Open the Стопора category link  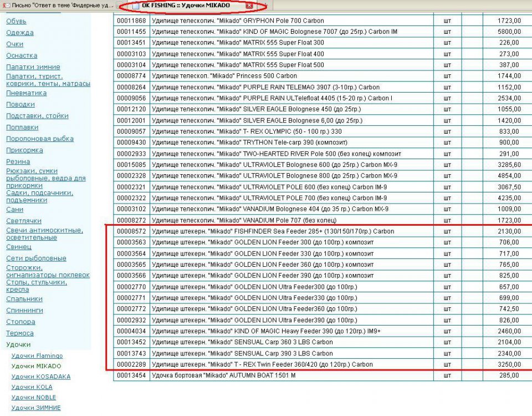[x=21, y=322]
